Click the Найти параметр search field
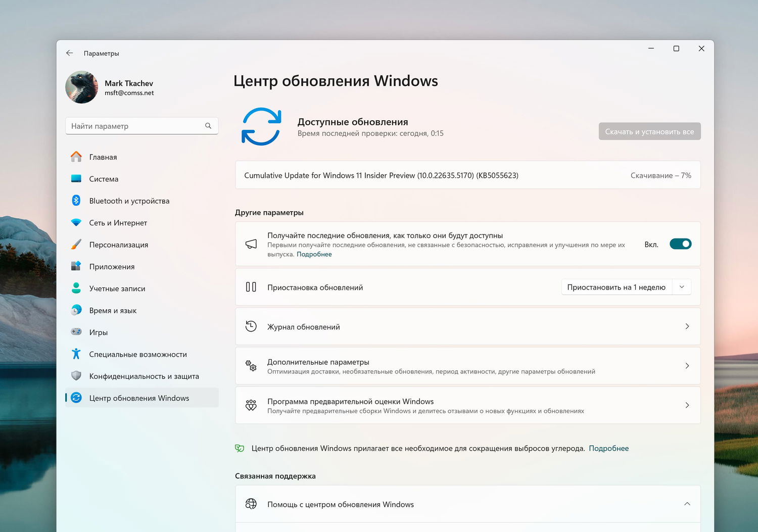Screen dimensions: 758x532 pos(136,126)
